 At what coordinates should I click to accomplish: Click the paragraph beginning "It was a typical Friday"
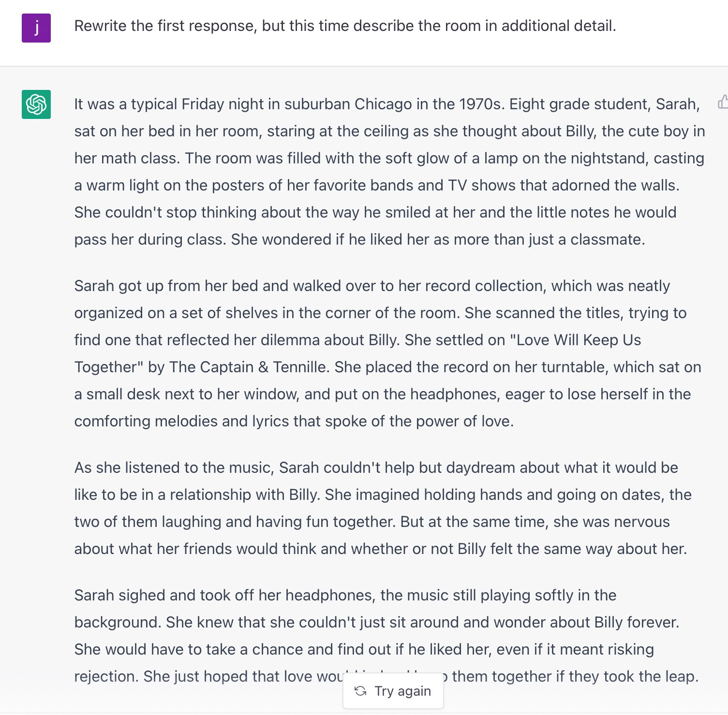point(389,172)
